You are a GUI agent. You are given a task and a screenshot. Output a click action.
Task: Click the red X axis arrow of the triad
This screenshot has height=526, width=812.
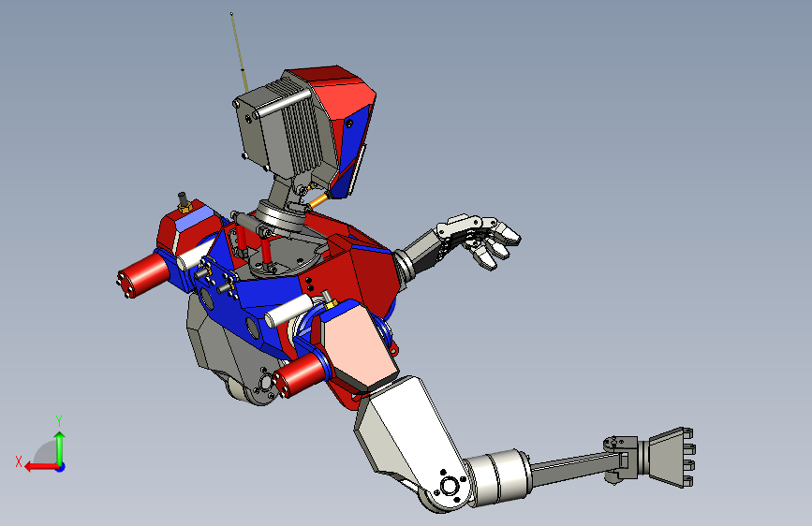click(41, 467)
